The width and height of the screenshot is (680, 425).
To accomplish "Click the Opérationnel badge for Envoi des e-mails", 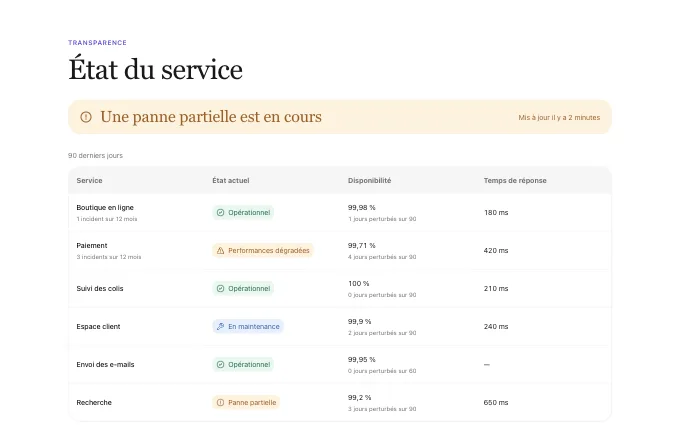I will [243, 365].
